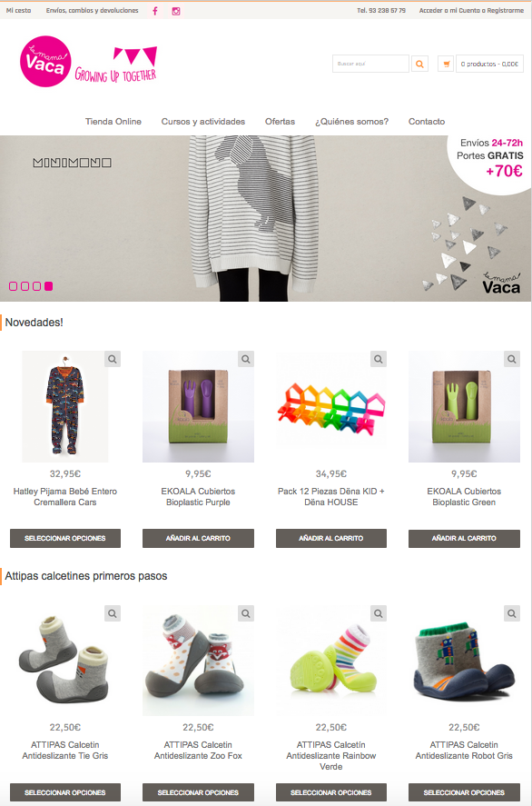
Task: Open the ATTIPAS Rainbow Verde product thumbnail
Action: click(x=331, y=661)
